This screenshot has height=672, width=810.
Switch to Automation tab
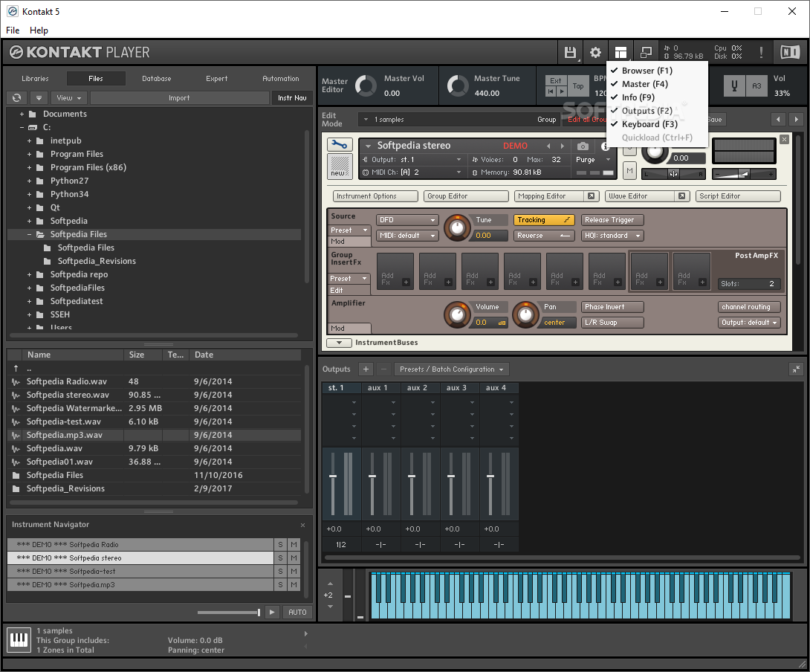click(x=280, y=79)
